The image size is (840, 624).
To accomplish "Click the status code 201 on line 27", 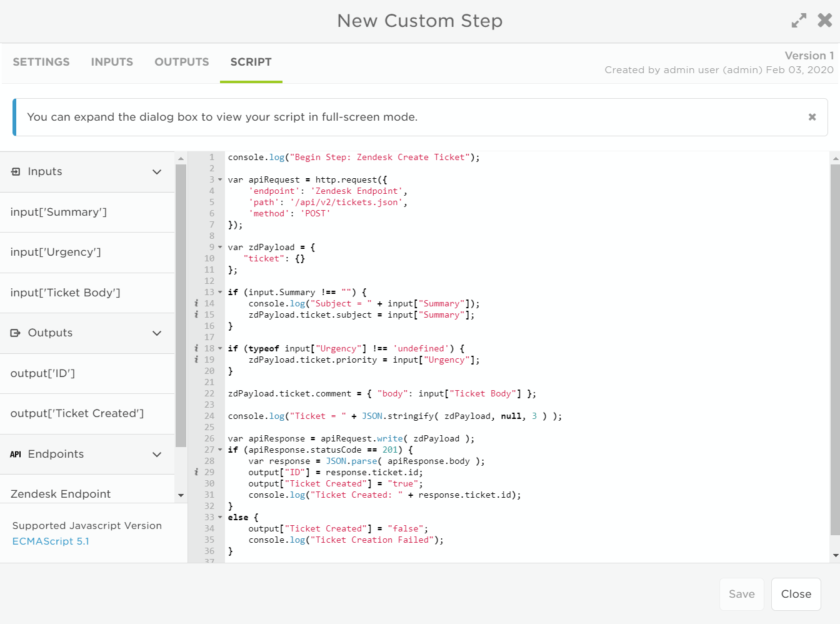I will coord(390,450).
